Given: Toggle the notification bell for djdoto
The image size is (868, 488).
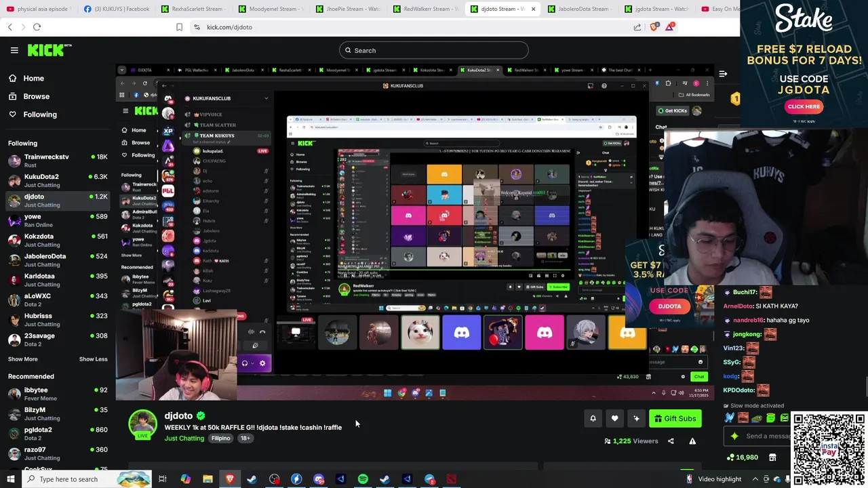Looking at the screenshot, I should (x=593, y=419).
